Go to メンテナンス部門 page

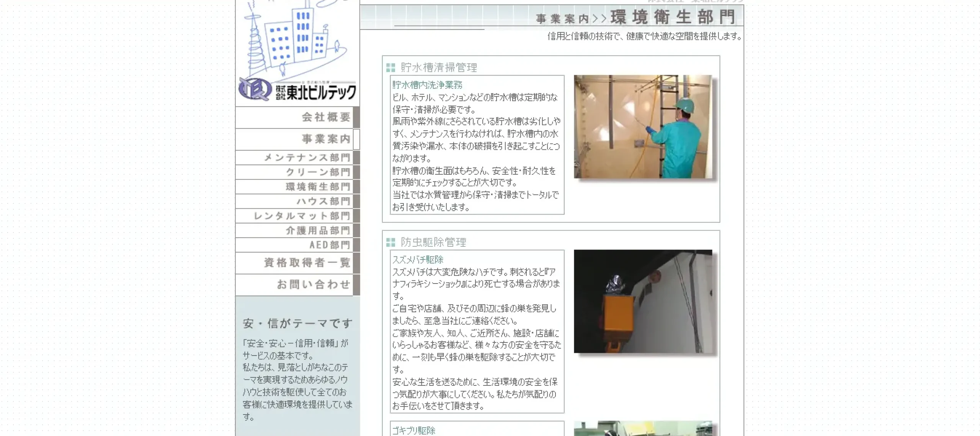coord(297,157)
